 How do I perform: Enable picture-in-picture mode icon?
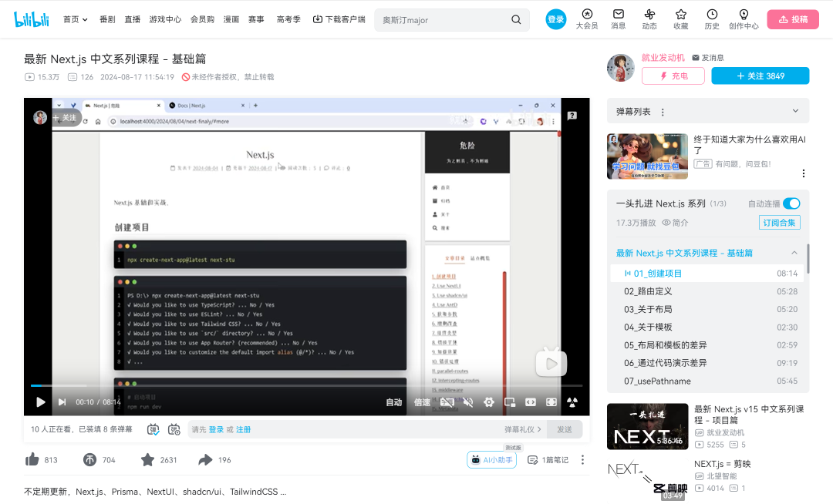point(510,402)
